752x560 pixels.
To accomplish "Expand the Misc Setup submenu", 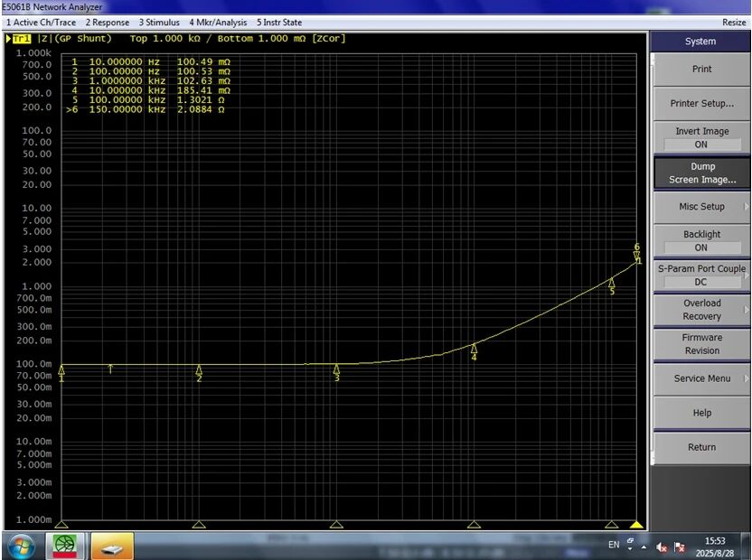I will 701,207.
